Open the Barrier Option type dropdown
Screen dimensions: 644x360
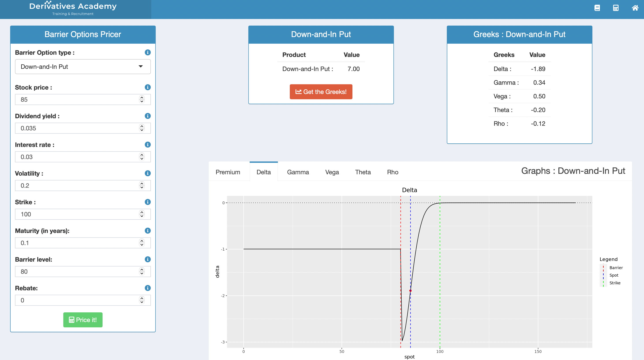[x=83, y=67]
